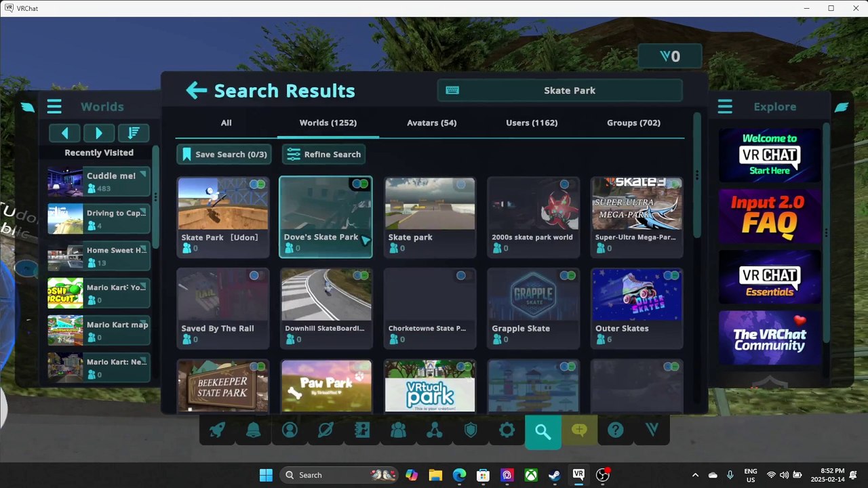
Task: Open the VRChat+ V icon in dock
Action: coord(652,430)
